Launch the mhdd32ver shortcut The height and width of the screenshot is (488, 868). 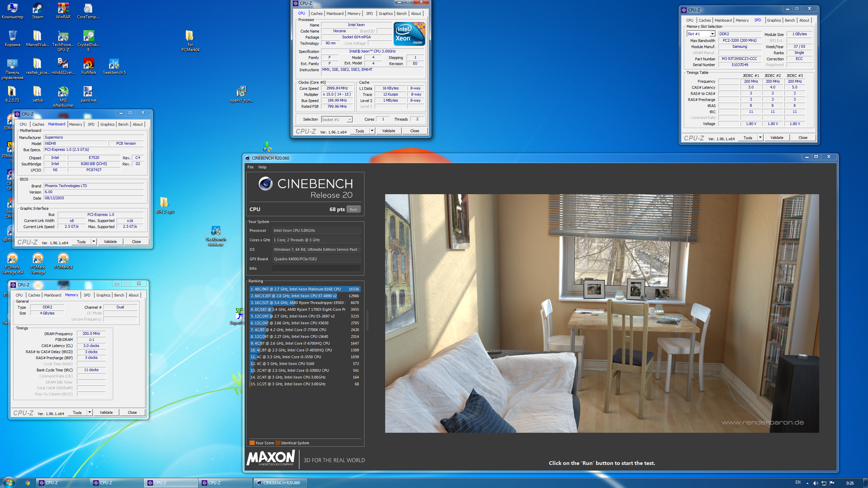coord(63,66)
